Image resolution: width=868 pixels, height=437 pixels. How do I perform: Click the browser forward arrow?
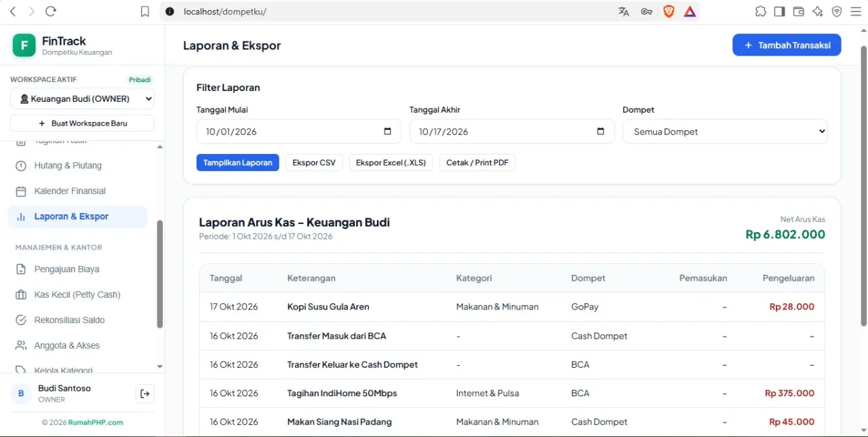point(31,12)
